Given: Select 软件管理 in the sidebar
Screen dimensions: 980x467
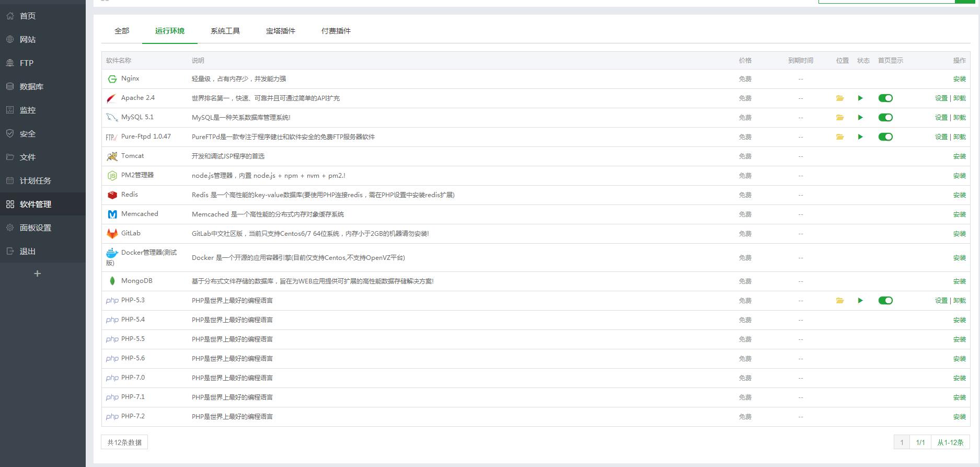Looking at the screenshot, I should (x=43, y=204).
